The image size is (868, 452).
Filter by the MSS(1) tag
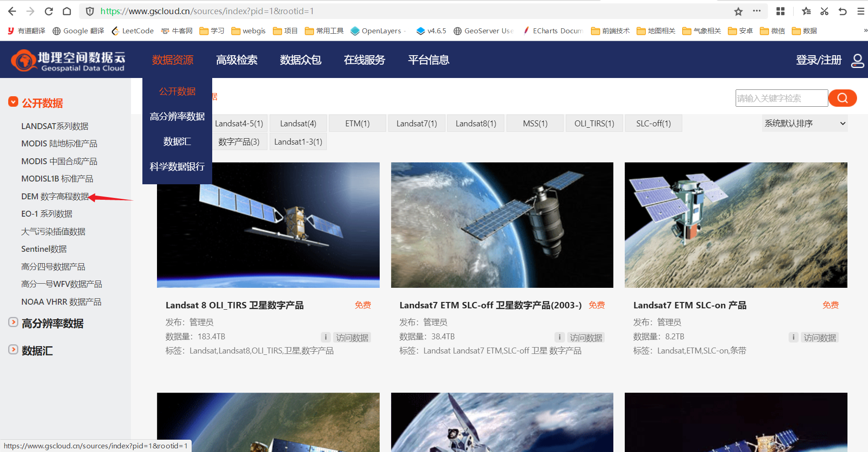[x=535, y=123]
